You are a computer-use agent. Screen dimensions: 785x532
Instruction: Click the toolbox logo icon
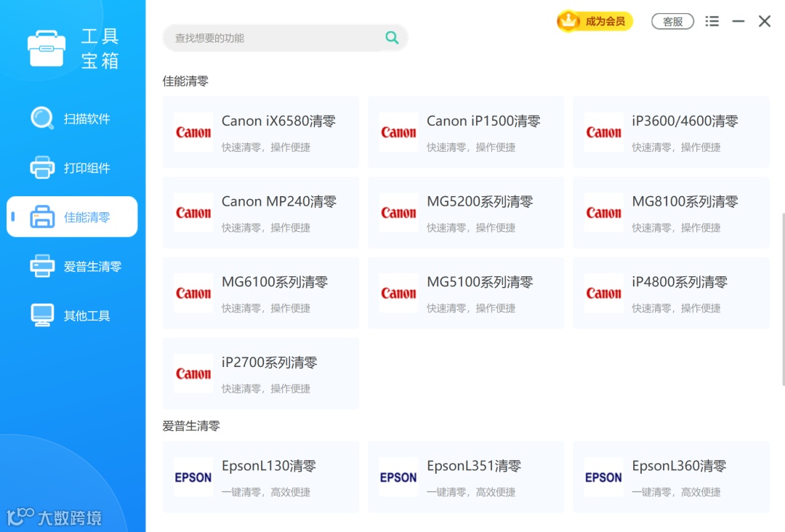tap(47, 48)
